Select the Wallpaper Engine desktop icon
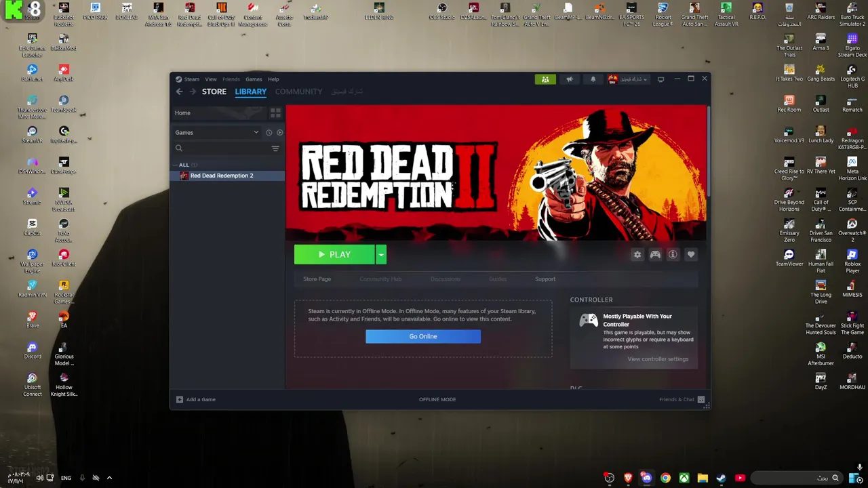The width and height of the screenshot is (868, 488). click(x=32, y=261)
